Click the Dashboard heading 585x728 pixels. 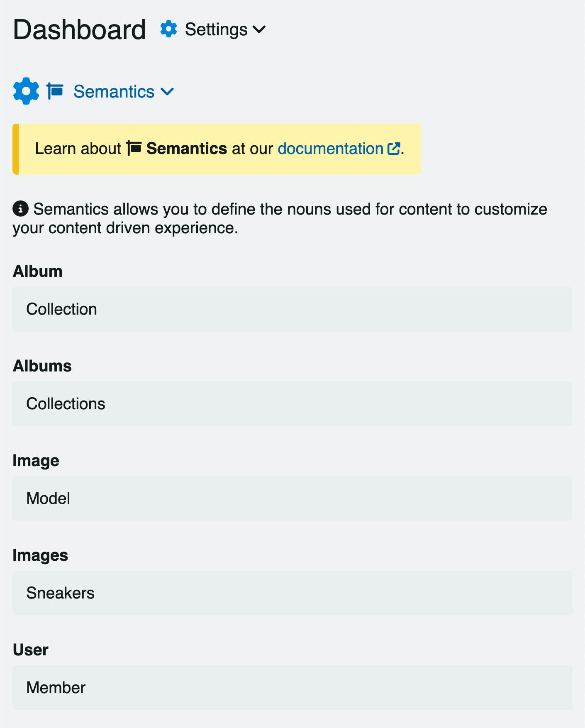(79, 29)
